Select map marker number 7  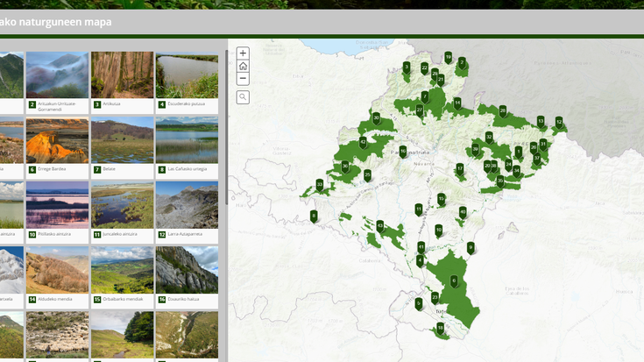coord(425,97)
